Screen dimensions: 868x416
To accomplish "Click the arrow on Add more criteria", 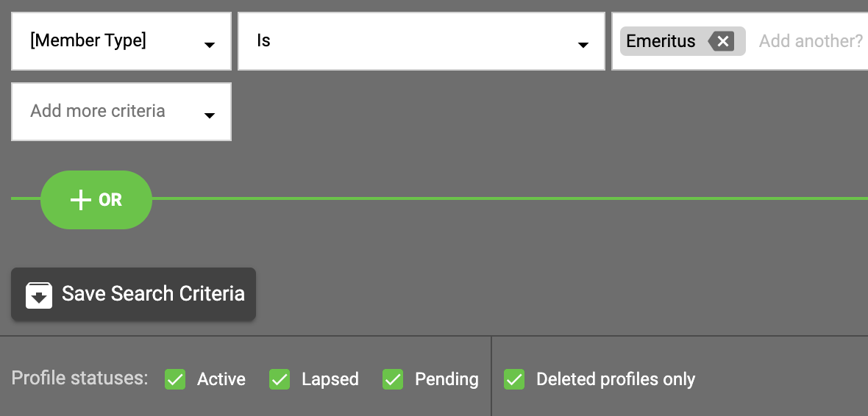I will 209,115.
